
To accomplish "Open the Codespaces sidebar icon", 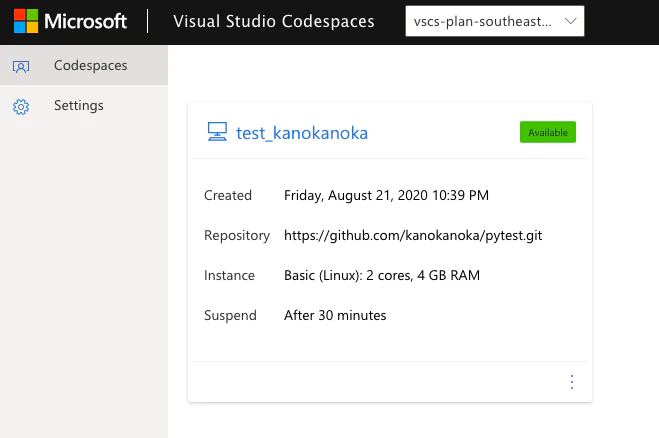I will coord(21,66).
